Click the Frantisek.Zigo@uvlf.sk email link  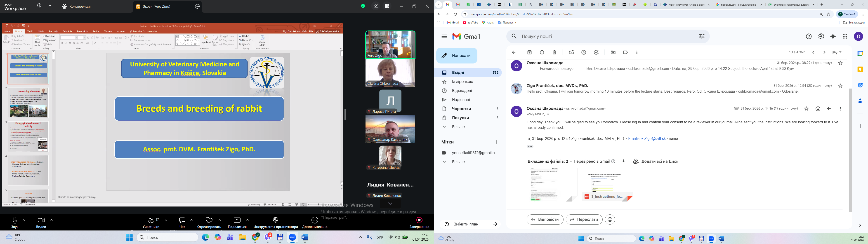647,138
